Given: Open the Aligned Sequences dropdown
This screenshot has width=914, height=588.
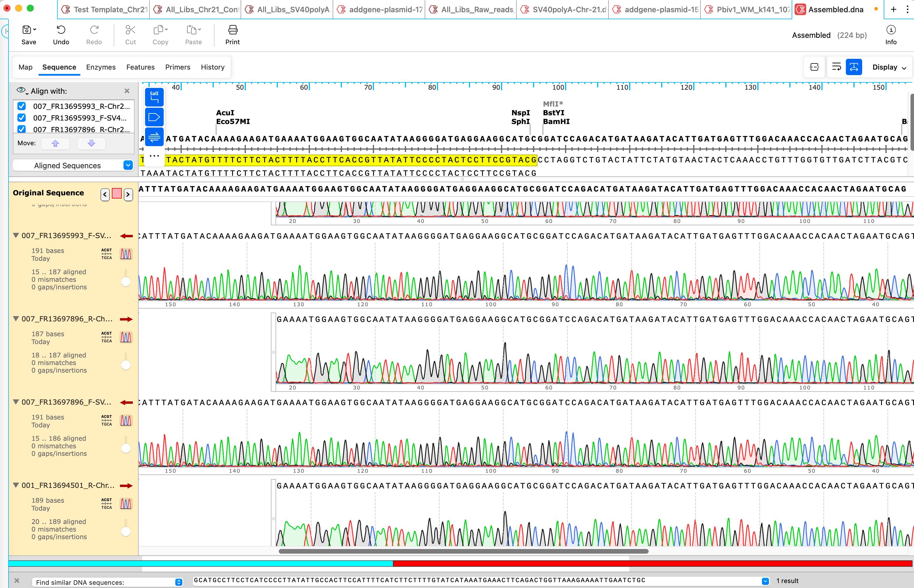Looking at the screenshot, I should click(128, 165).
